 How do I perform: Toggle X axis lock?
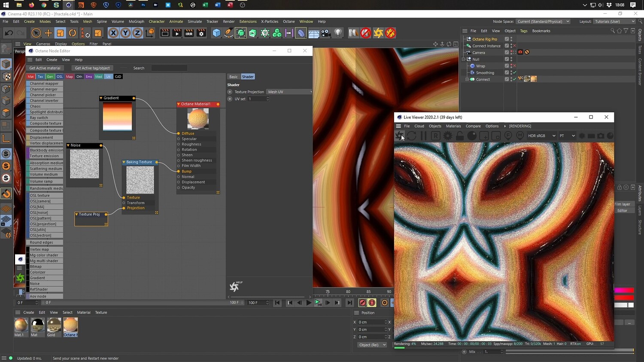tap(113, 33)
